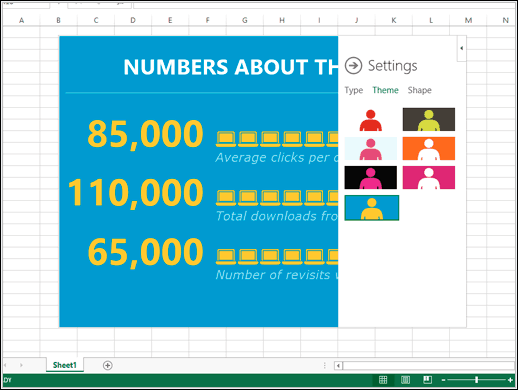The image size is (518, 390).
Task: Open the Type tab in Settings
Action: 354,90
